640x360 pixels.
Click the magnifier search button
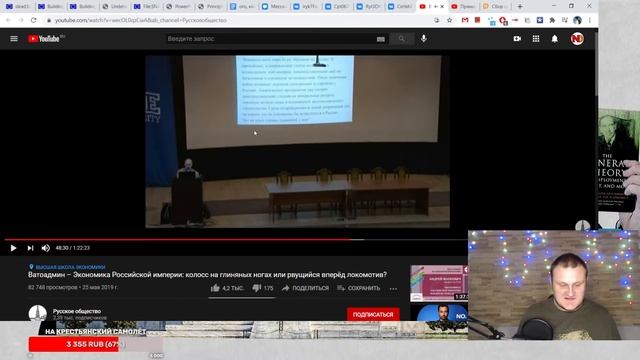click(x=402, y=39)
